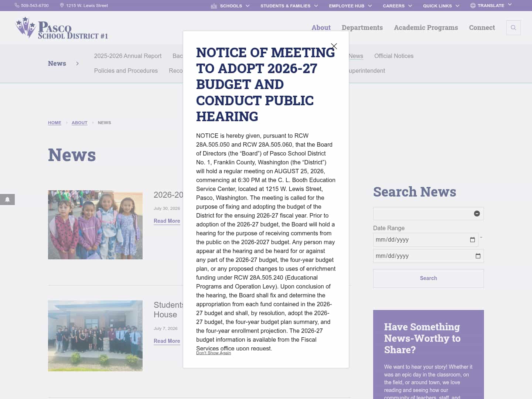Expand the News section chevron arrow
Image resolution: width=532 pixels, height=399 pixels.
(x=77, y=64)
